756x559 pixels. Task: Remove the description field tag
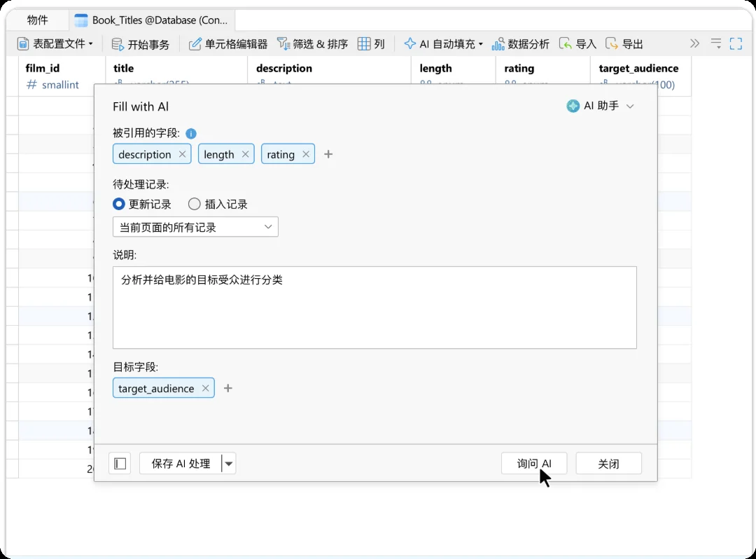click(x=182, y=154)
